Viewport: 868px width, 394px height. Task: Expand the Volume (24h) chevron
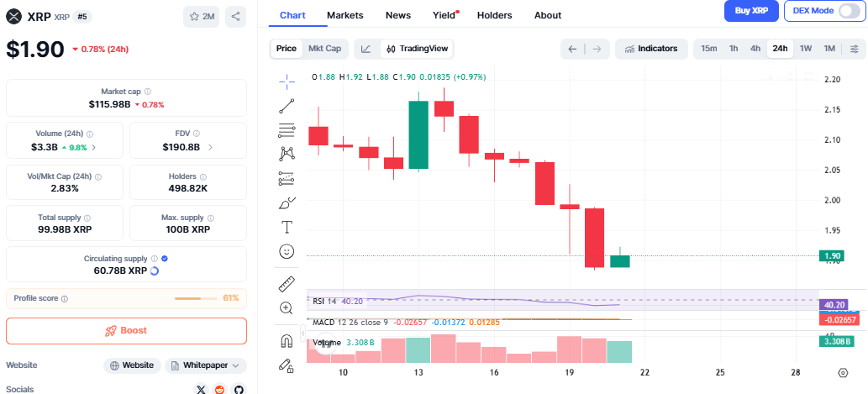(93, 147)
